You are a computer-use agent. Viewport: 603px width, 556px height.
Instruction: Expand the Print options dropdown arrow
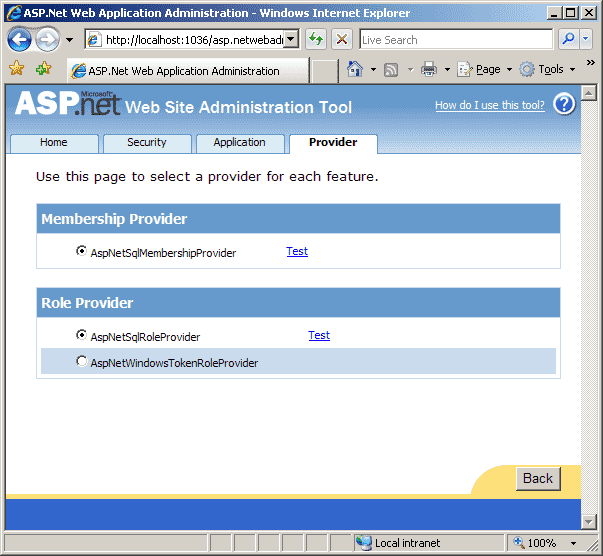447,70
